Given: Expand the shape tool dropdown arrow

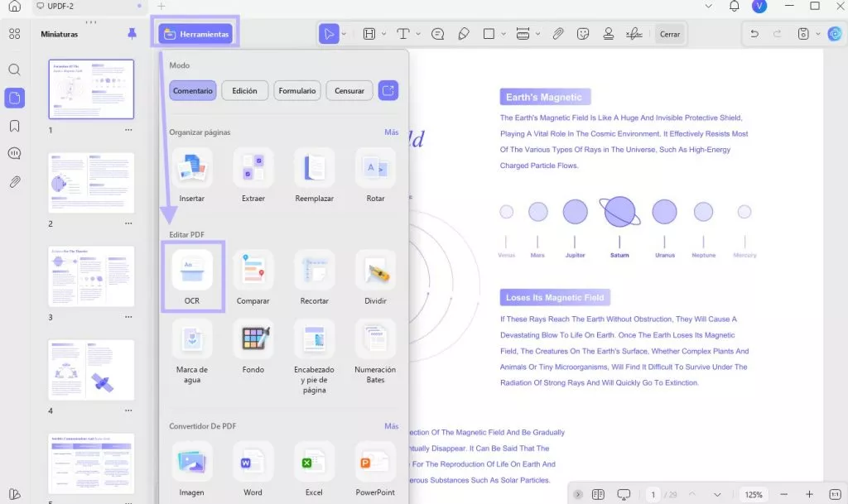Looking at the screenshot, I should pos(503,34).
